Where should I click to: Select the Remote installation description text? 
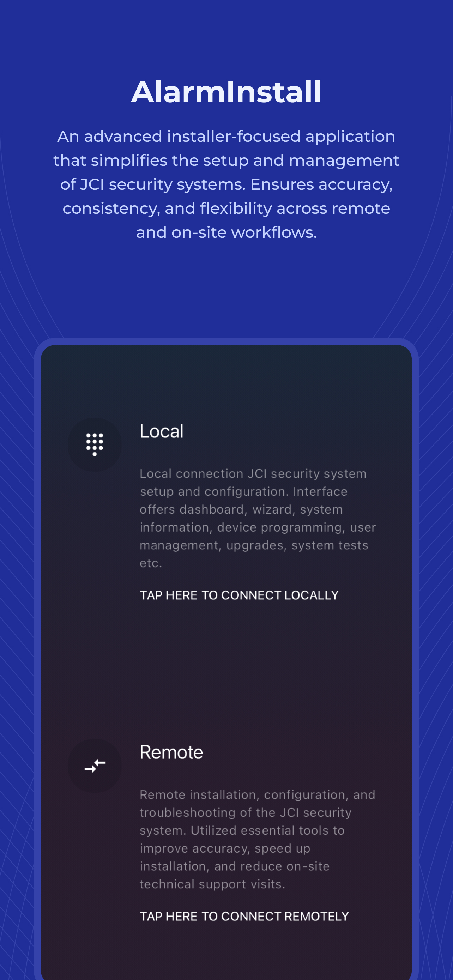point(258,839)
